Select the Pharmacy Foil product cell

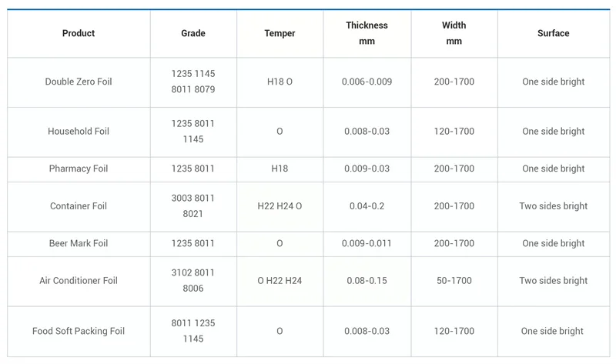click(x=79, y=169)
